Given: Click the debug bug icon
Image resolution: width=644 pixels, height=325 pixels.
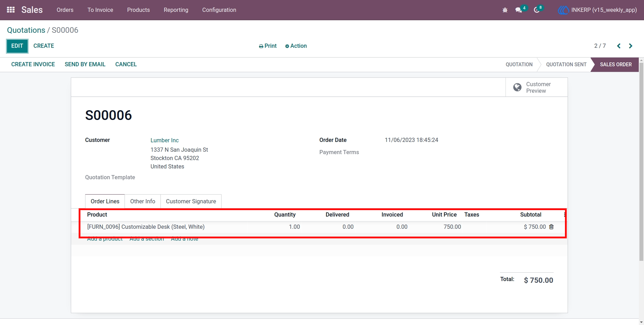Looking at the screenshot, I should click(505, 10).
